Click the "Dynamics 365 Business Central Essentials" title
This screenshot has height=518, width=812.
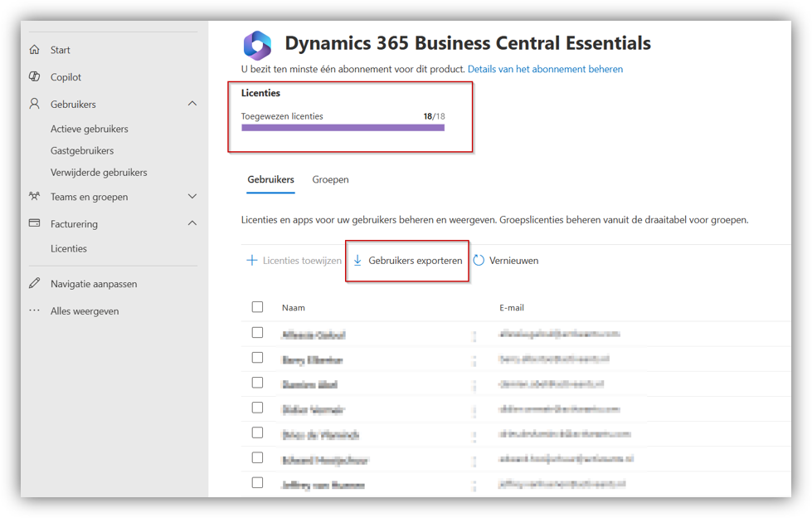coord(468,43)
